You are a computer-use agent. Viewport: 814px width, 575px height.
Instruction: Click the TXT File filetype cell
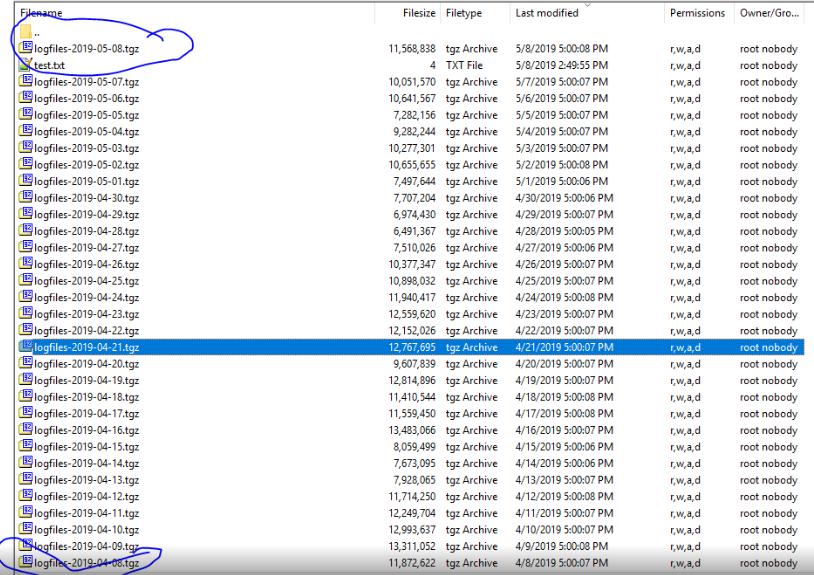point(464,65)
